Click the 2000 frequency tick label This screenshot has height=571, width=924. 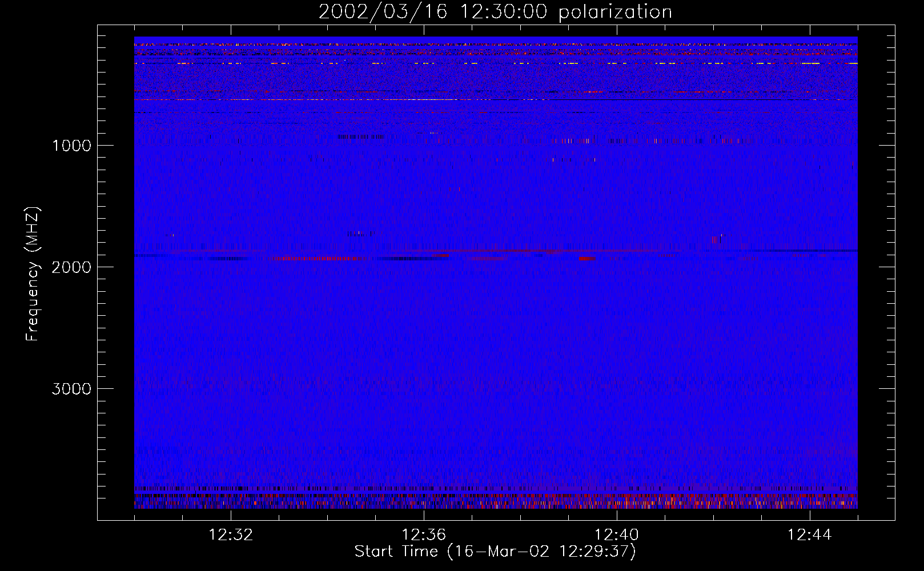tap(72, 267)
